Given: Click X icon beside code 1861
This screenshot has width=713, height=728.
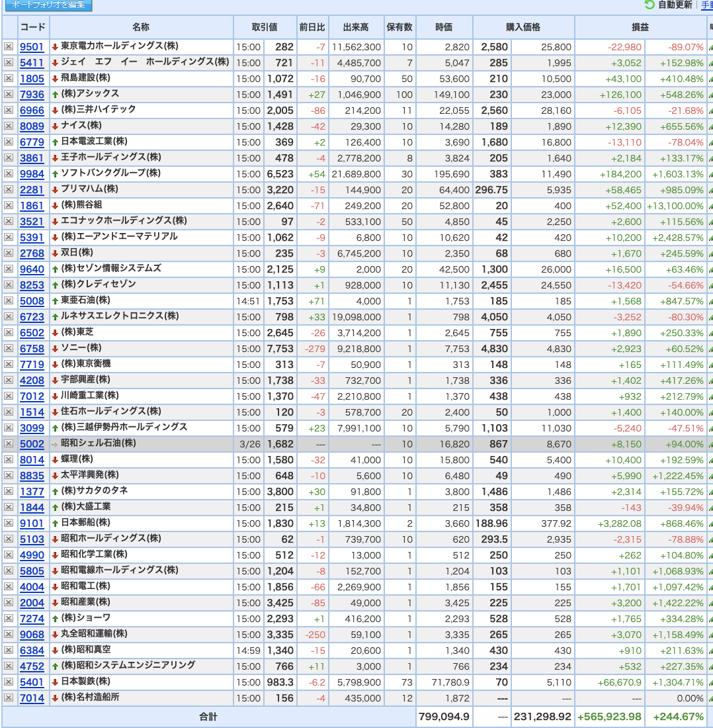Looking at the screenshot, I should tap(9, 205).
